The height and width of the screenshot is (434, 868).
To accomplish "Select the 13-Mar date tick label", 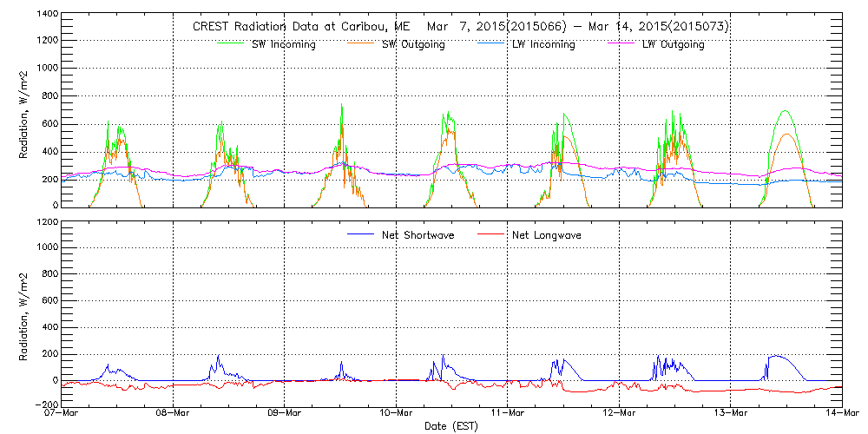I will tap(731, 414).
